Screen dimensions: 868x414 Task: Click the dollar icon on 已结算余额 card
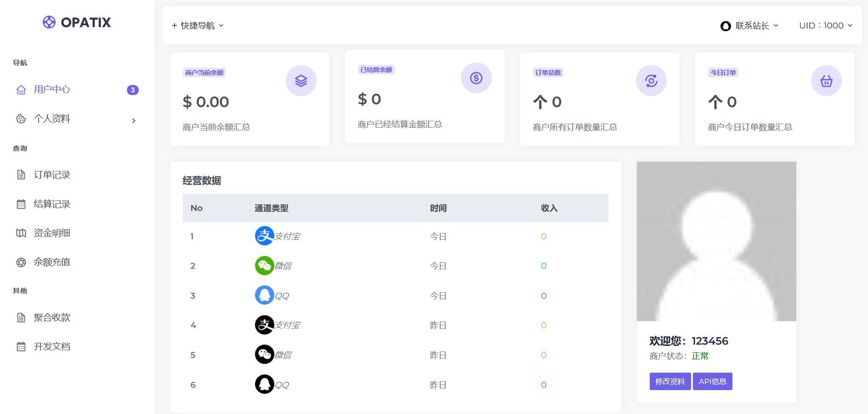476,78
